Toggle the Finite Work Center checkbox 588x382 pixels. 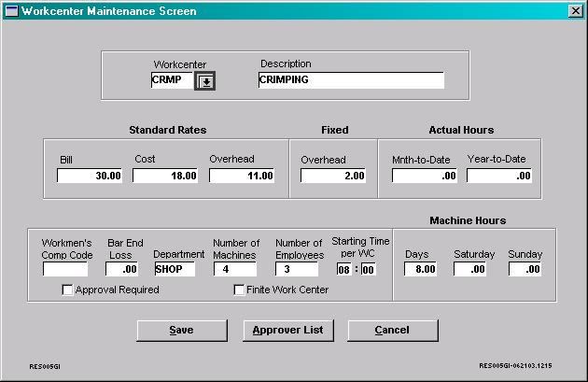click(239, 290)
